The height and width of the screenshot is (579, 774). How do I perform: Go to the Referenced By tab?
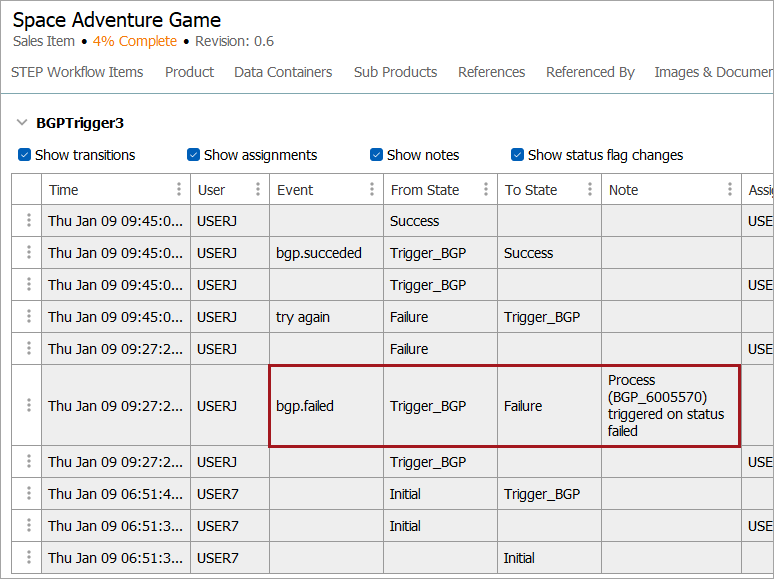pos(590,72)
